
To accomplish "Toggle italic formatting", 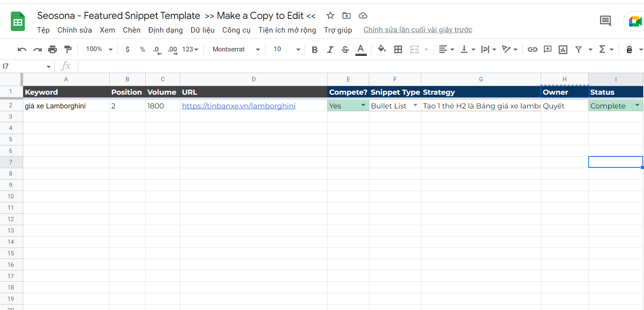I will 330,50.
